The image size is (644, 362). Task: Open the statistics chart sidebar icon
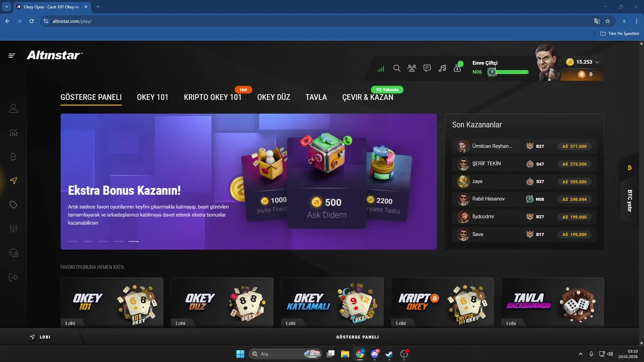[14, 133]
